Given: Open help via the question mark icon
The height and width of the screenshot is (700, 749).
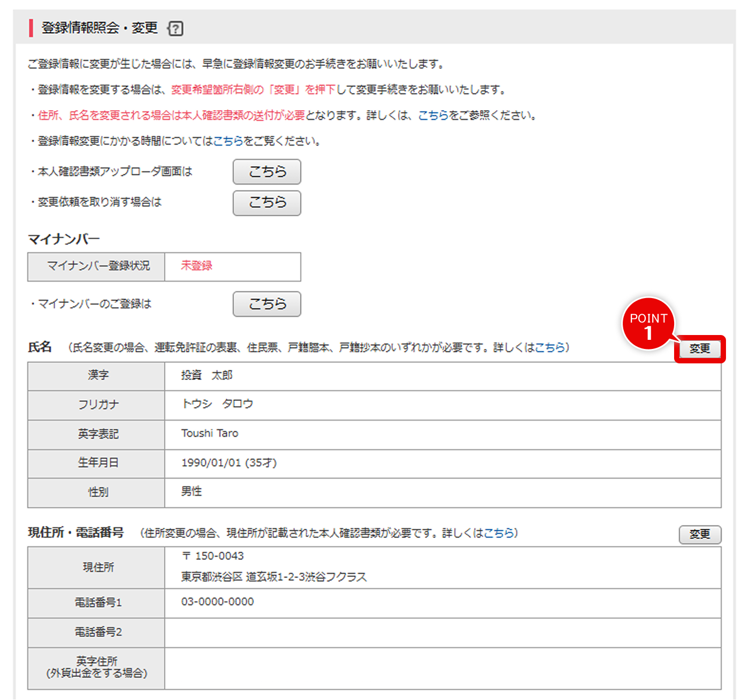Looking at the screenshot, I should point(177,28).
